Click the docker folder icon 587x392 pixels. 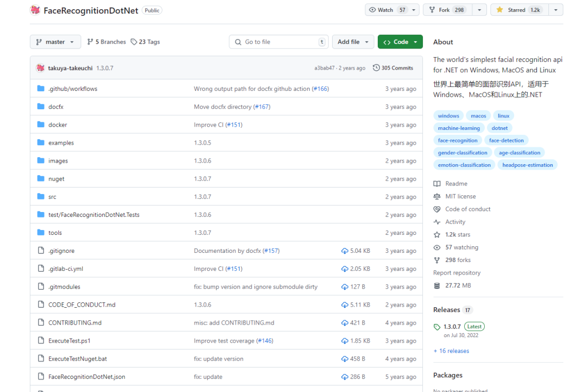(x=40, y=125)
